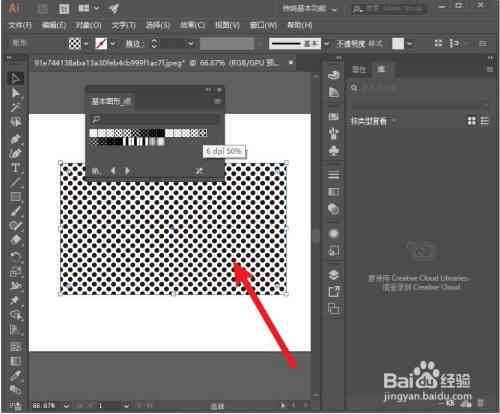This screenshot has width=500, height=414.
Task: Select the Type (T) tool
Action: (15, 168)
